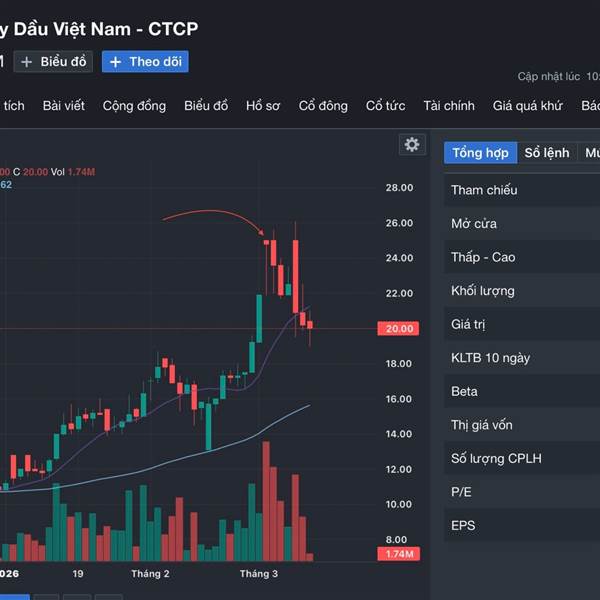Image resolution: width=600 pixels, height=600 pixels.
Task: Switch to the Cộng đồng tab
Action: [x=134, y=106]
